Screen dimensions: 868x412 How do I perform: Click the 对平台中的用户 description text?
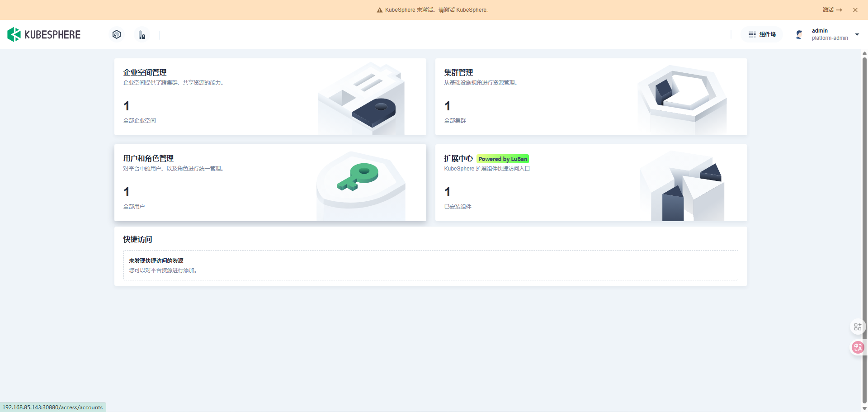[x=174, y=169]
